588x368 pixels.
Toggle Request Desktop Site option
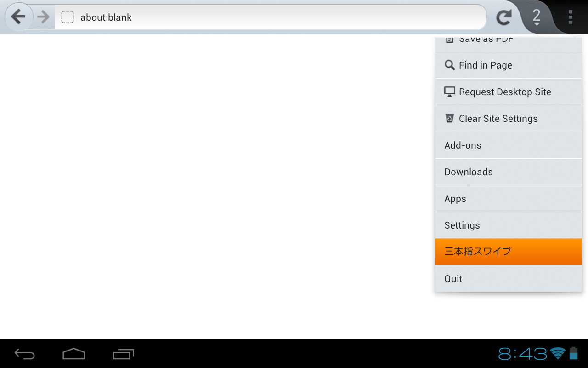coord(509,92)
